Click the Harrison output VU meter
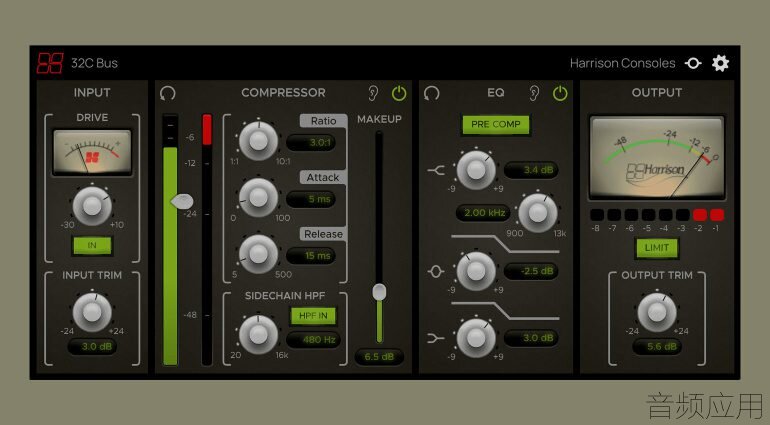Image resolution: width=770 pixels, height=425 pixels. point(657,158)
